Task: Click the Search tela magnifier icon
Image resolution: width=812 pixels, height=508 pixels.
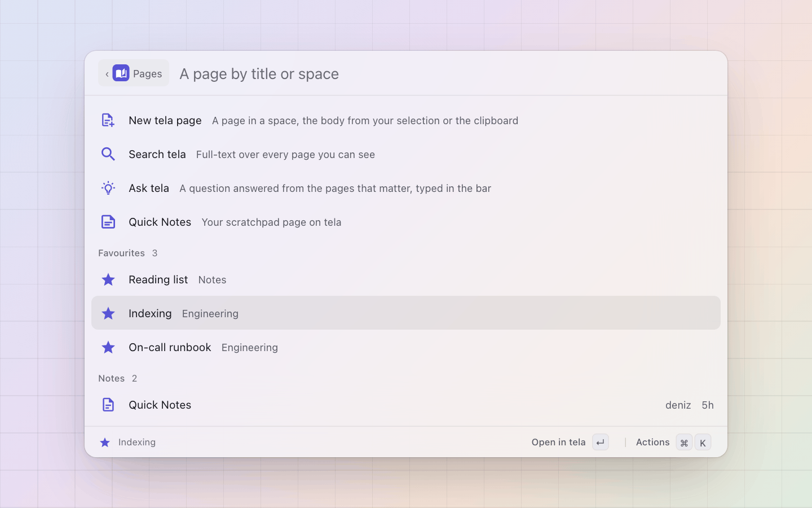Action: point(108,154)
